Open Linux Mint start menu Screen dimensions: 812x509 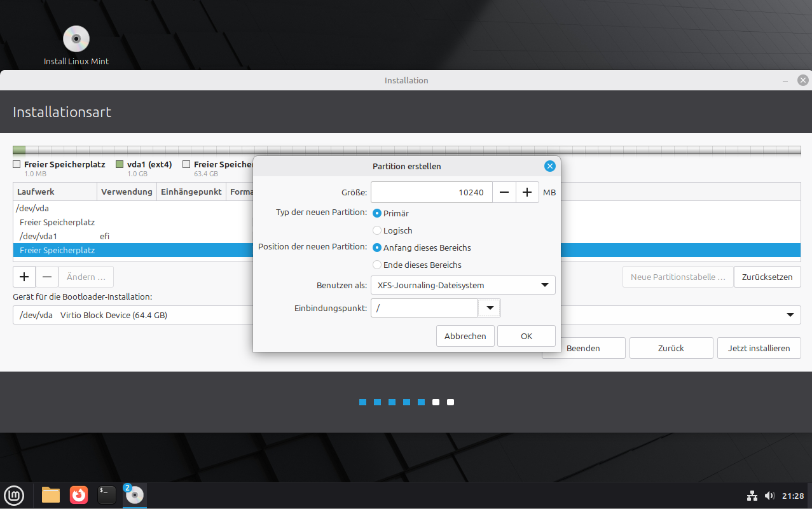[x=14, y=495]
